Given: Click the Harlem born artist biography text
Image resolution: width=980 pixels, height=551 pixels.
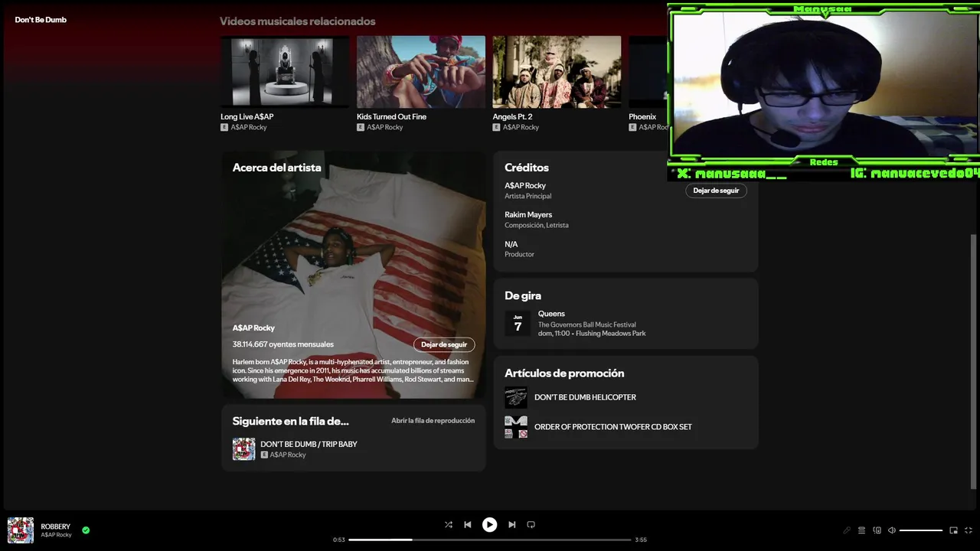Looking at the screenshot, I should tap(353, 370).
